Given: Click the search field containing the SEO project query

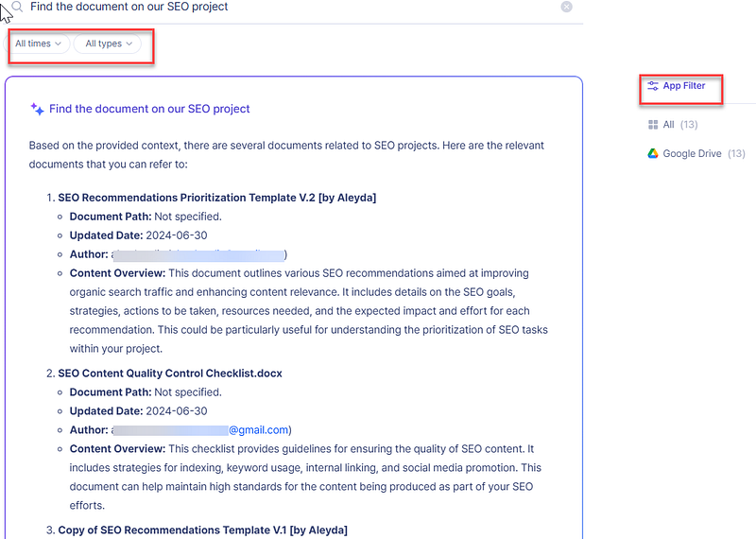Looking at the screenshot, I should click(292, 8).
